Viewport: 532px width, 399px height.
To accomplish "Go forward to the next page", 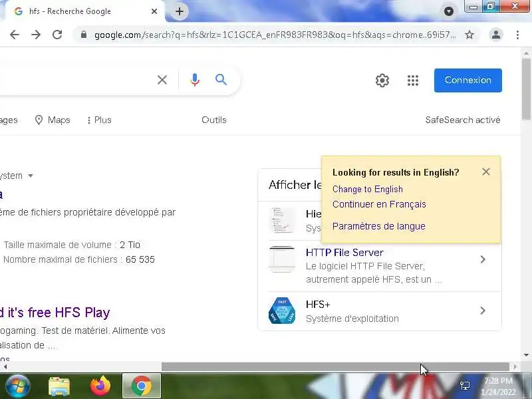I will (36, 35).
